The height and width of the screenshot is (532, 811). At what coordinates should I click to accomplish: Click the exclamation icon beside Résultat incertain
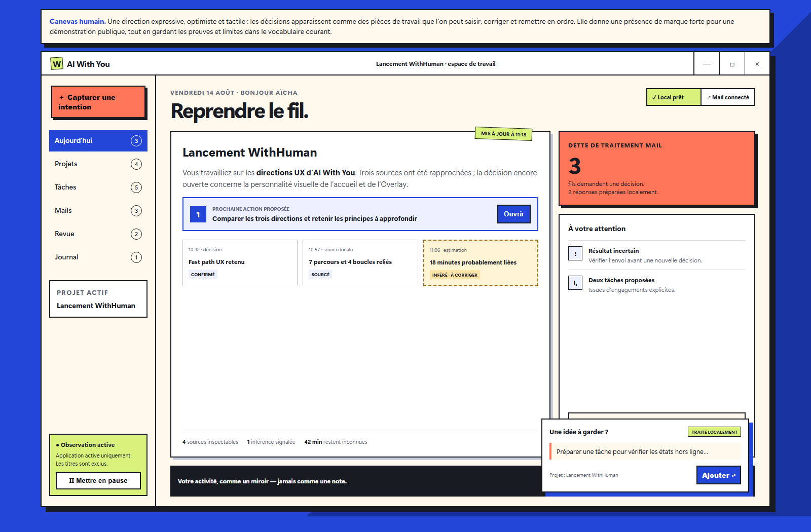(575, 253)
